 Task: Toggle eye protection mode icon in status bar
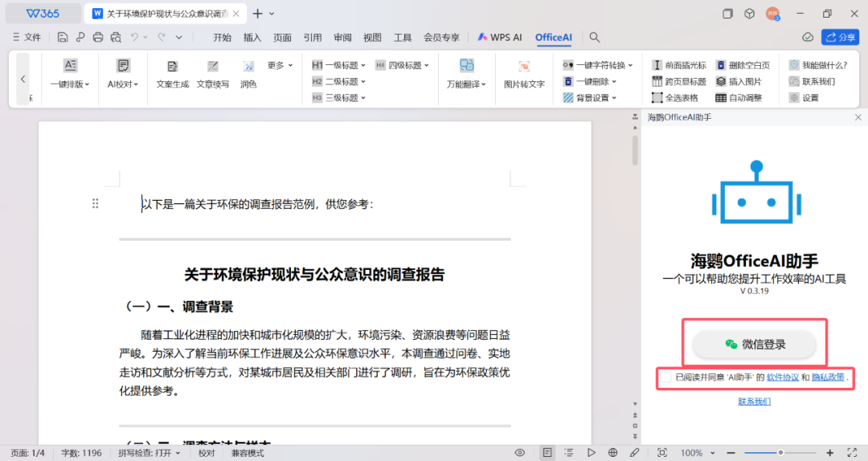pos(519,453)
